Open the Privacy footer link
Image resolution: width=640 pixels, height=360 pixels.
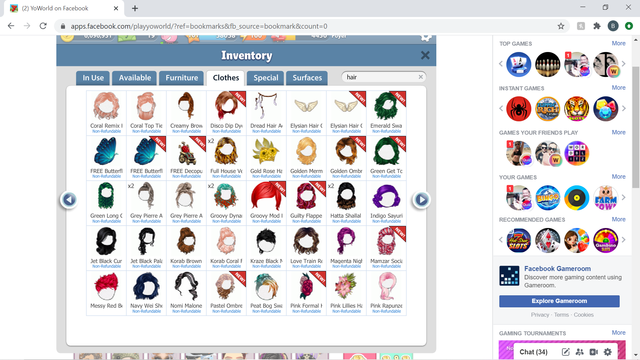click(x=540, y=315)
